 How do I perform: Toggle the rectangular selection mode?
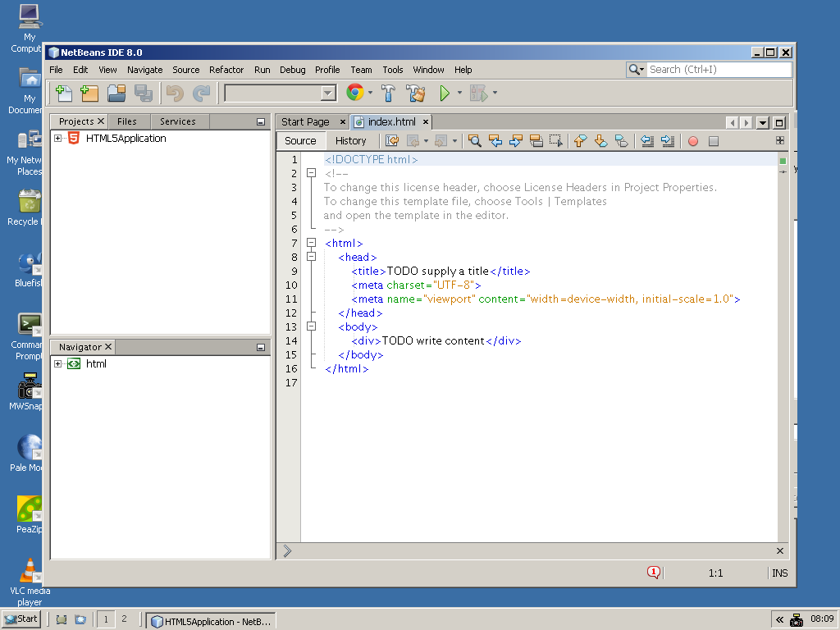(556, 141)
